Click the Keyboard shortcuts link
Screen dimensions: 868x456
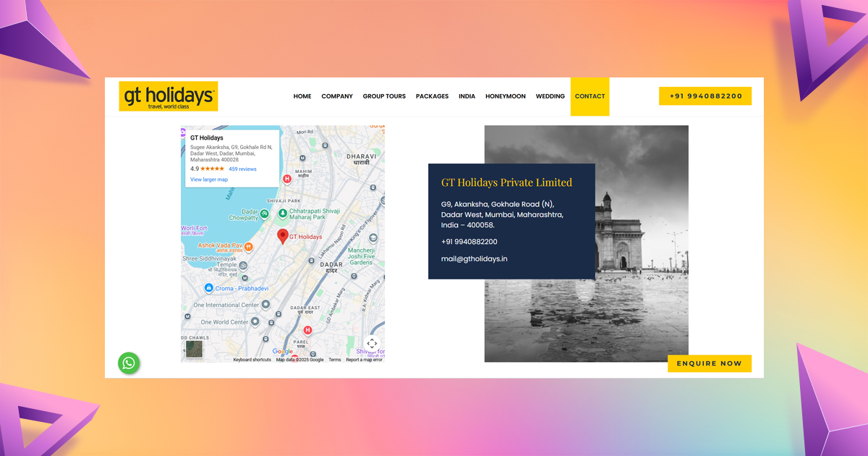(250, 359)
